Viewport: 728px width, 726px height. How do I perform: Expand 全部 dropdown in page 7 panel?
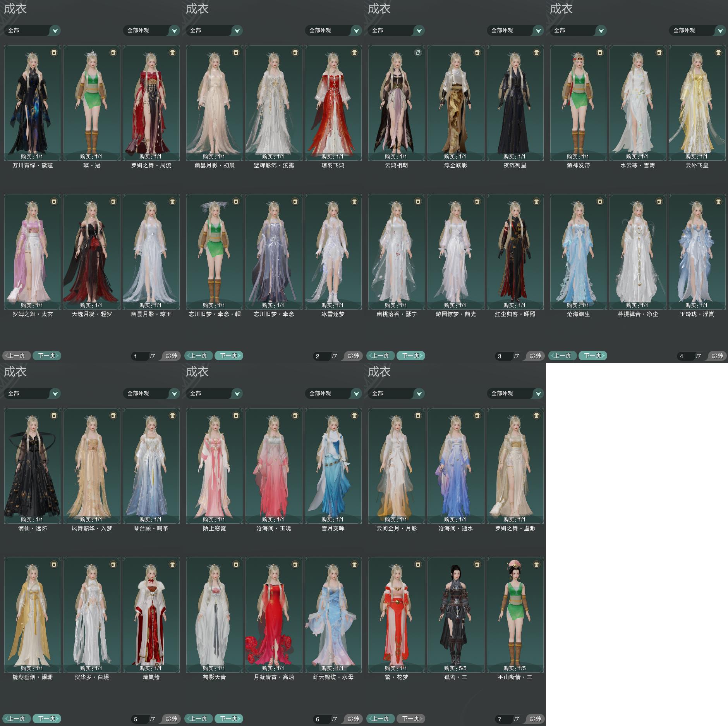[396, 393]
